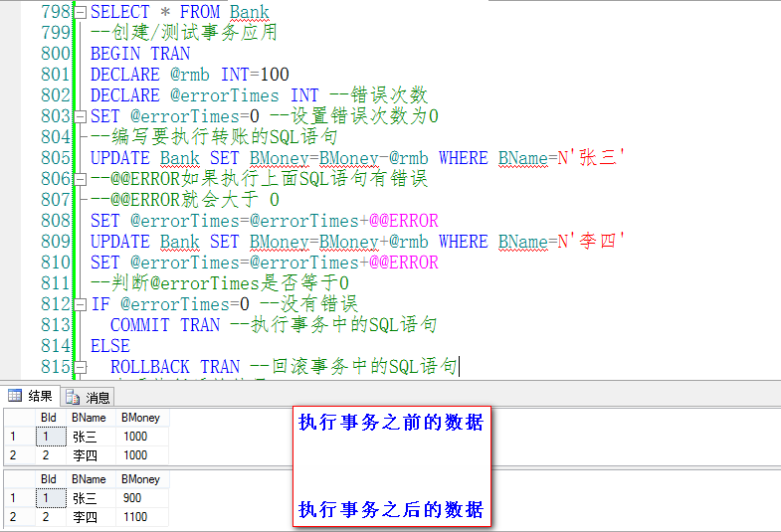Click the cell with value 1100
This screenshot has width=781, height=532.
tap(137, 517)
